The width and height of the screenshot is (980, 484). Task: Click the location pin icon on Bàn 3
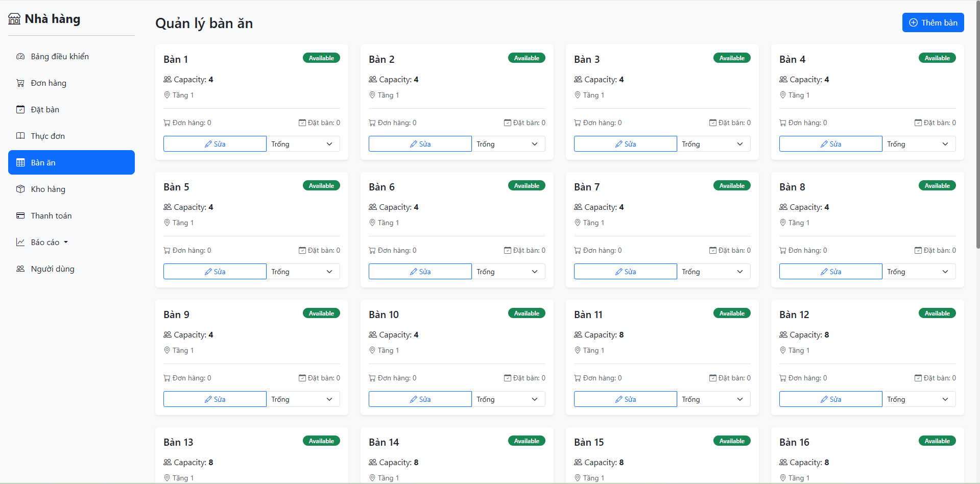[578, 95]
